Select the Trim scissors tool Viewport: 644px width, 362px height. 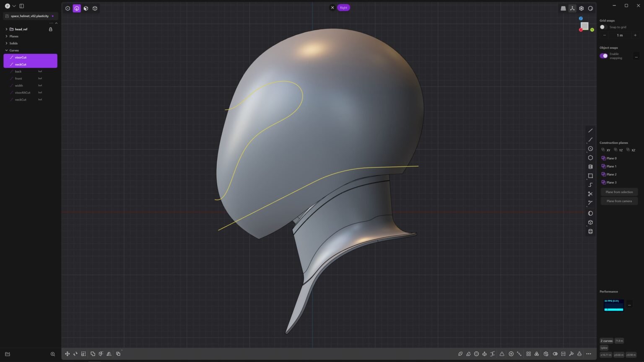(590, 194)
